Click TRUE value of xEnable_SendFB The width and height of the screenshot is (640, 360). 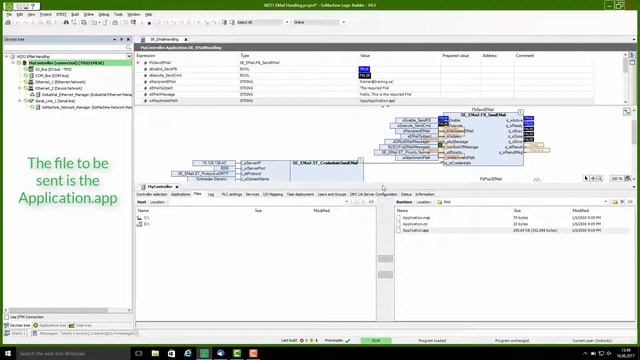point(364,69)
